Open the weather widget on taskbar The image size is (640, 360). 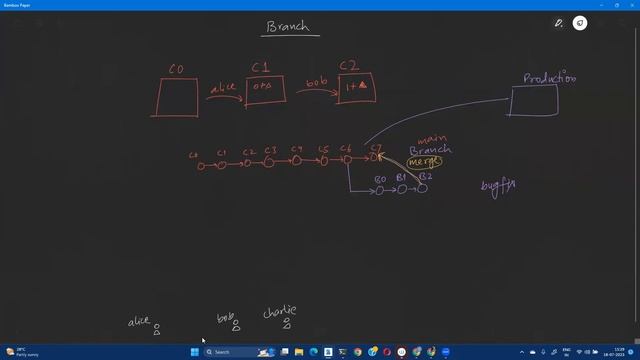pos(22,352)
